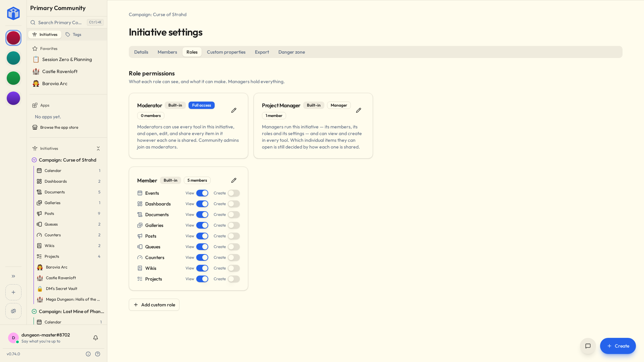Select the purple community avatar
The image size is (644, 362).
[x=13, y=98]
